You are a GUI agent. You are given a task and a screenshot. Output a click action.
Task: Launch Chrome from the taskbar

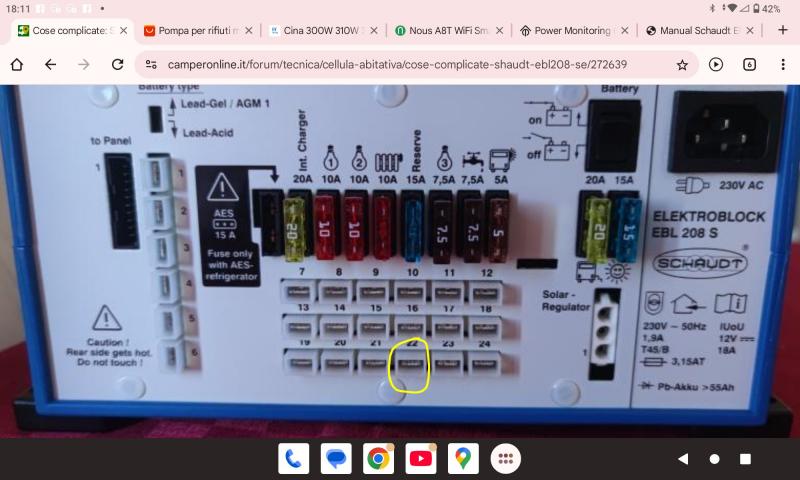378,459
